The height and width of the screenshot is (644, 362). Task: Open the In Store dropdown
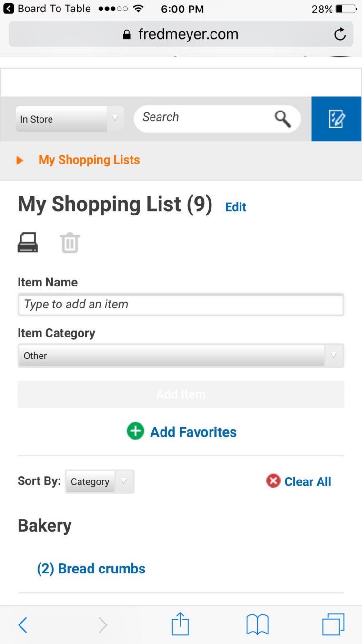(70, 119)
